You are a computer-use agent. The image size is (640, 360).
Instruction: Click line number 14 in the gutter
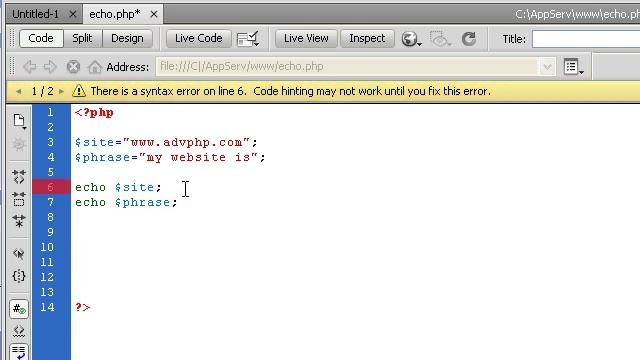[x=47, y=307]
